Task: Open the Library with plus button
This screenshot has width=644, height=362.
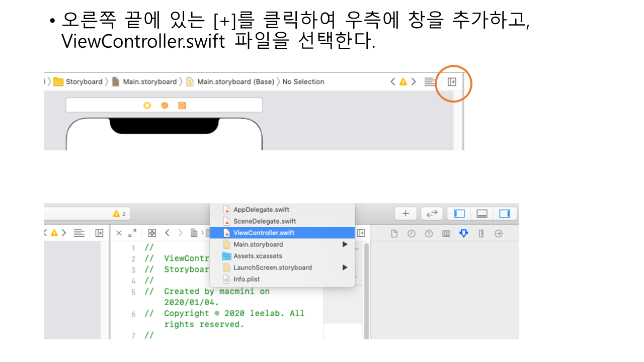Action: point(406,214)
